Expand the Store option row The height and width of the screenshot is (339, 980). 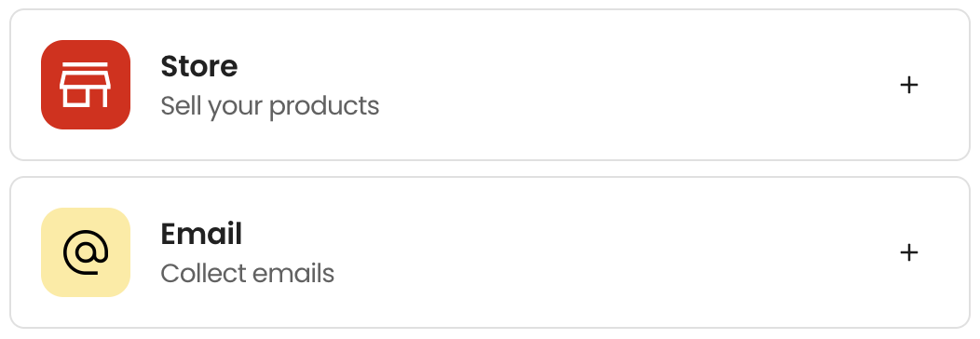click(x=490, y=85)
